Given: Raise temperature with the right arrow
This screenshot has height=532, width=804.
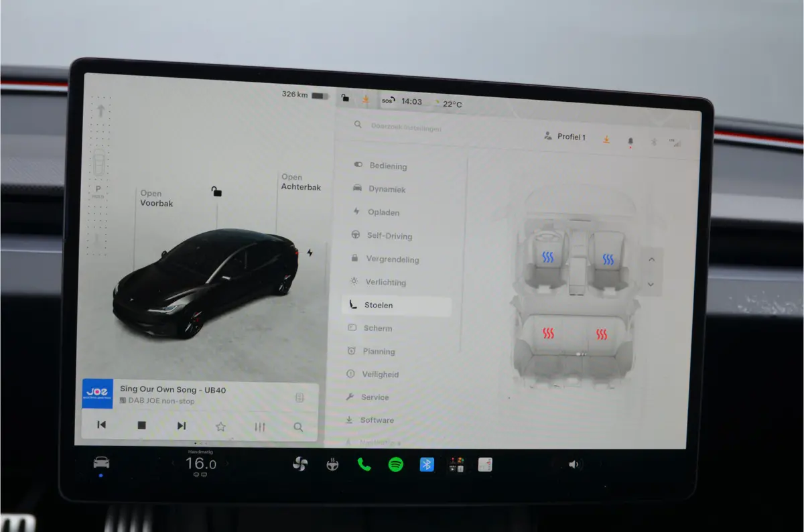Looking at the screenshot, I should pos(227,463).
